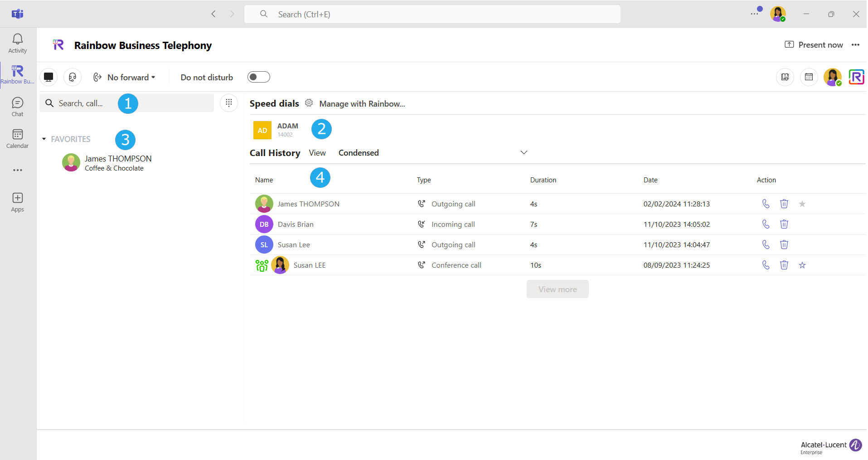868x460 pixels.
Task: Launch Rainbow app via colored R icon
Action: click(x=856, y=77)
